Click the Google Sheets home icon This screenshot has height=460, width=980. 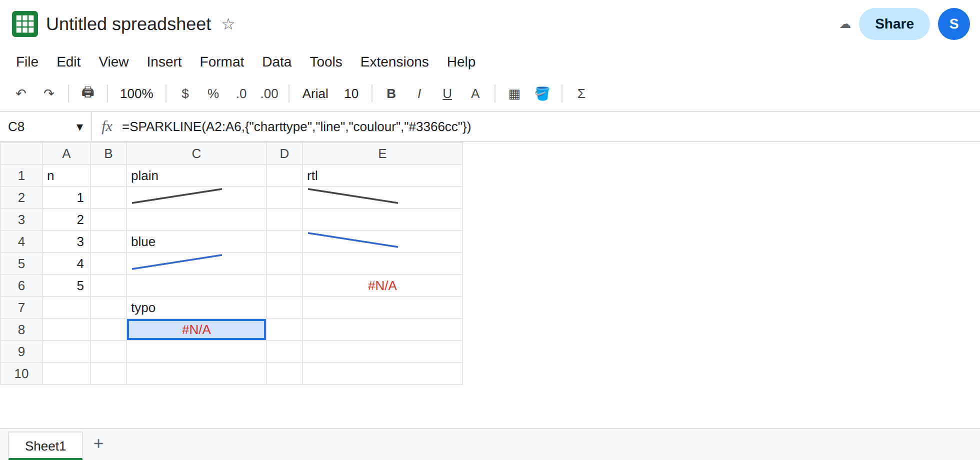coord(25,24)
